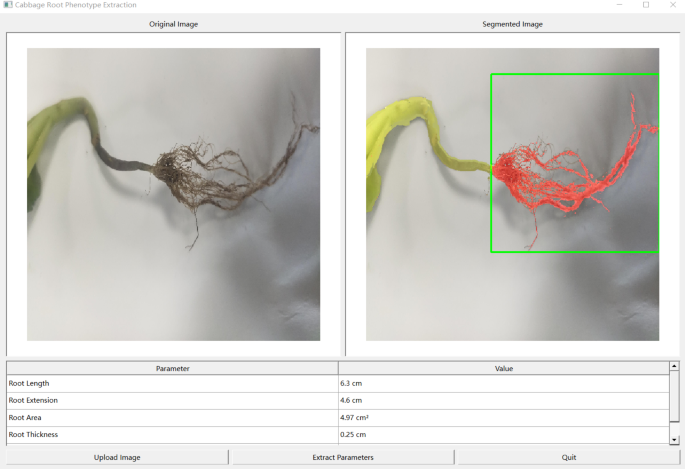This screenshot has height=469, width=685.
Task: Click the 4.6 cm value cell
Action: 504,400
